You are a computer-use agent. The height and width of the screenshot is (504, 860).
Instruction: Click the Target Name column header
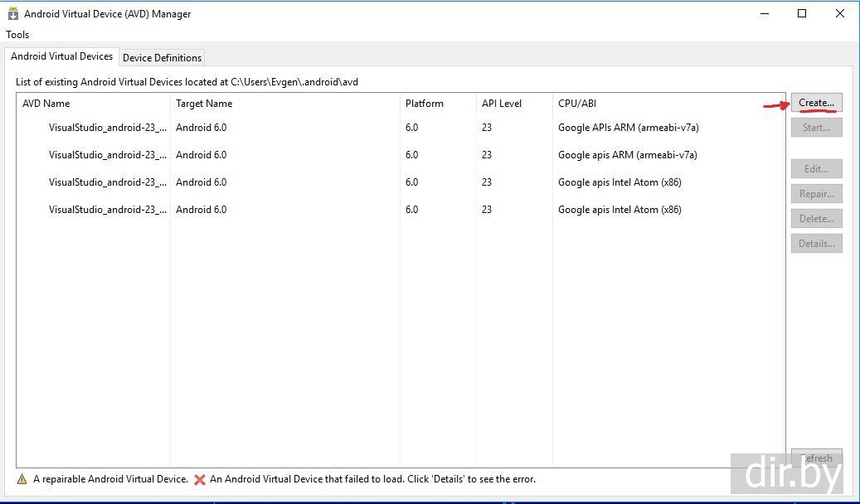click(204, 104)
